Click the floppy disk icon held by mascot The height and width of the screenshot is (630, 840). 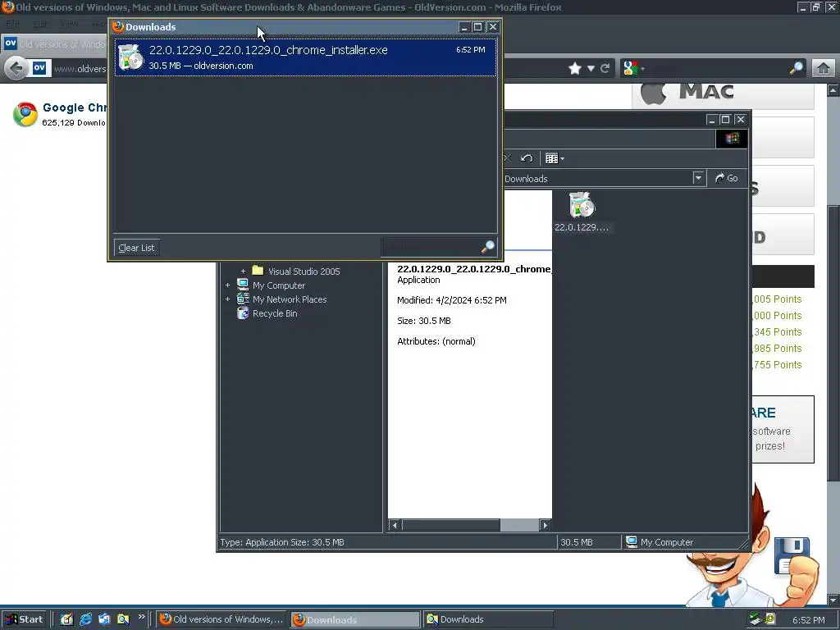pos(792,555)
